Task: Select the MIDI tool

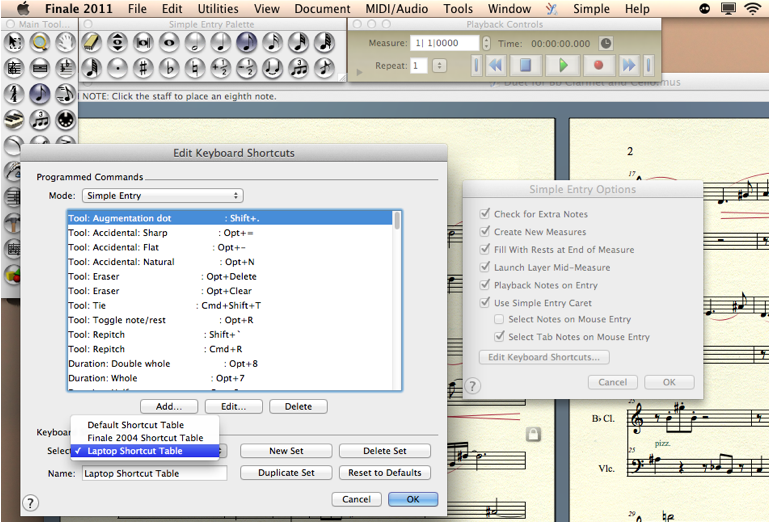Action: click(65, 119)
